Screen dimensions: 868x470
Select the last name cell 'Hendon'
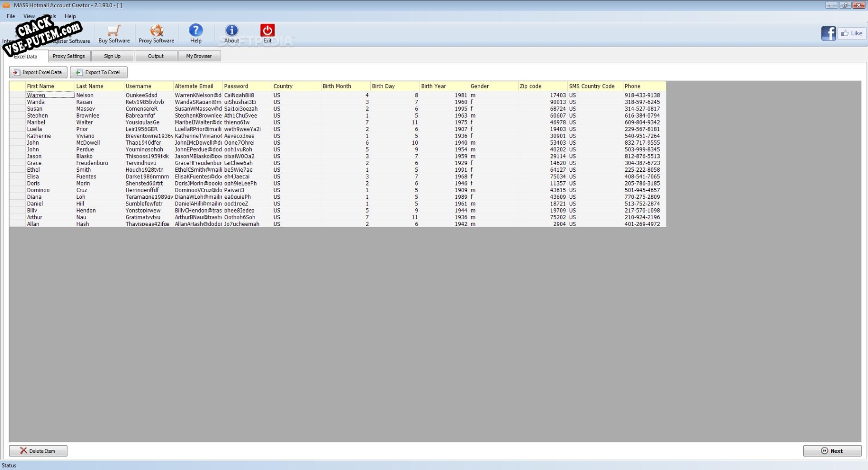click(99, 210)
